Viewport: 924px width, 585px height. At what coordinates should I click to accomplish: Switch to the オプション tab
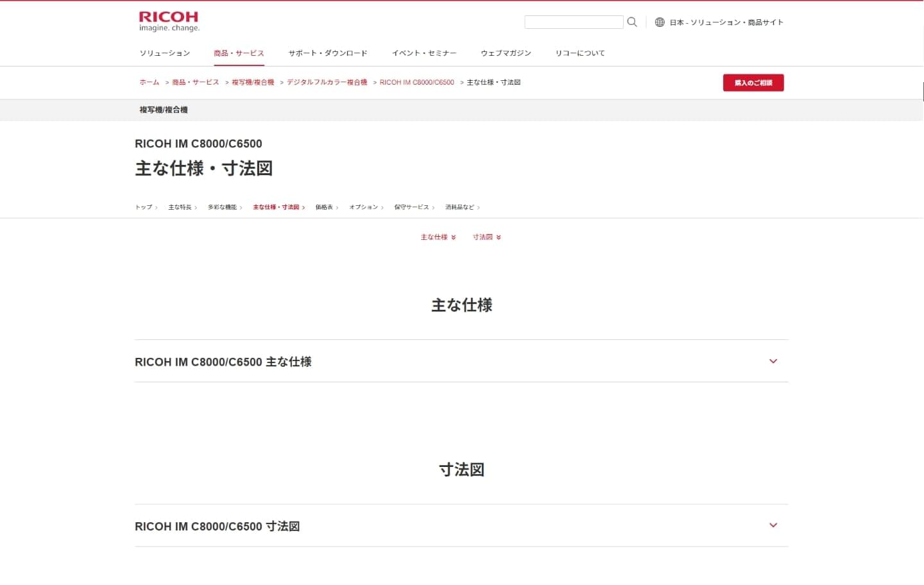coord(365,207)
